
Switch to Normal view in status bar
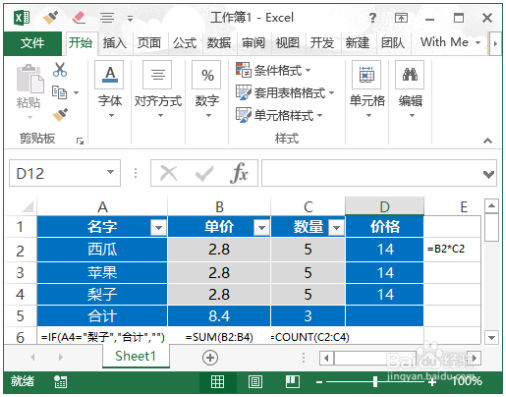tap(217, 382)
